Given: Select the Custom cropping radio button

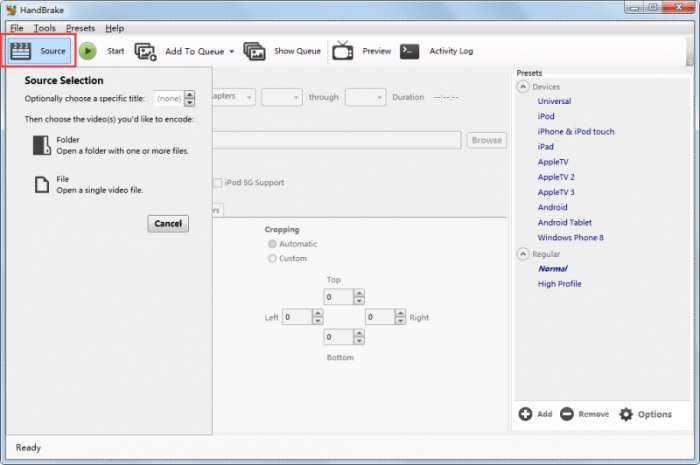Looking at the screenshot, I should [x=272, y=258].
